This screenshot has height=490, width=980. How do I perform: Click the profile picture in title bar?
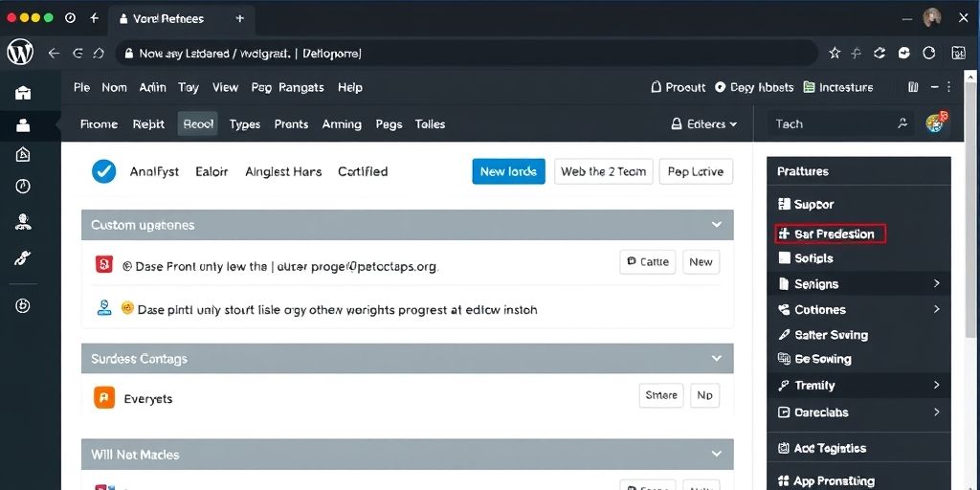point(932,18)
